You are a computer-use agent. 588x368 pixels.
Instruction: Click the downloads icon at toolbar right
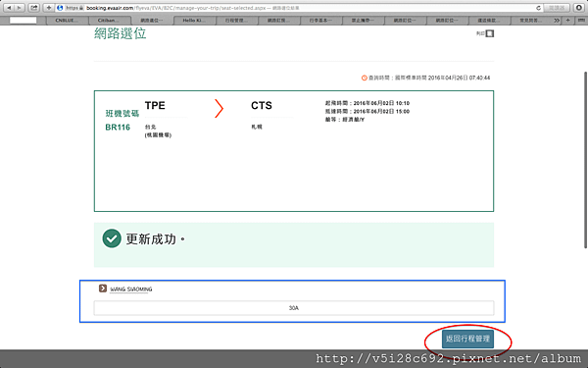click(579, 8)
